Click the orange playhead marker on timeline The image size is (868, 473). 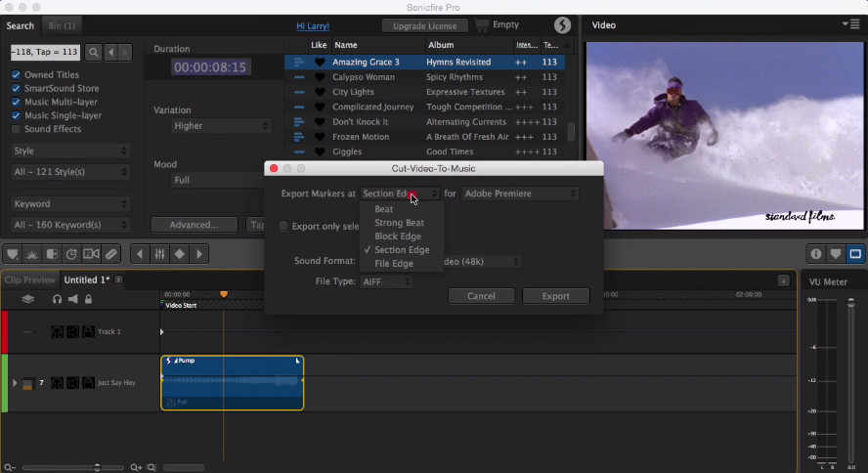point(224,294)
